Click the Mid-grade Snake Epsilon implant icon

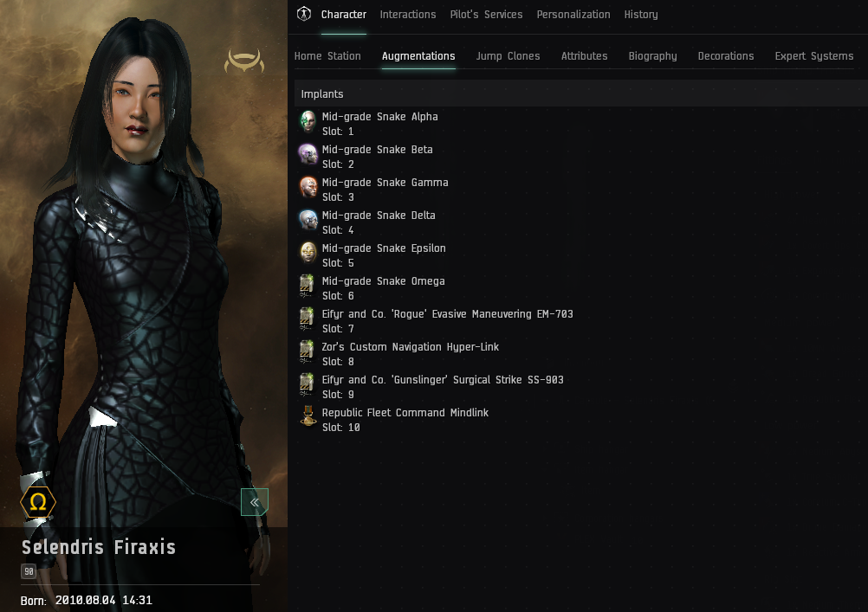[308, 254]
